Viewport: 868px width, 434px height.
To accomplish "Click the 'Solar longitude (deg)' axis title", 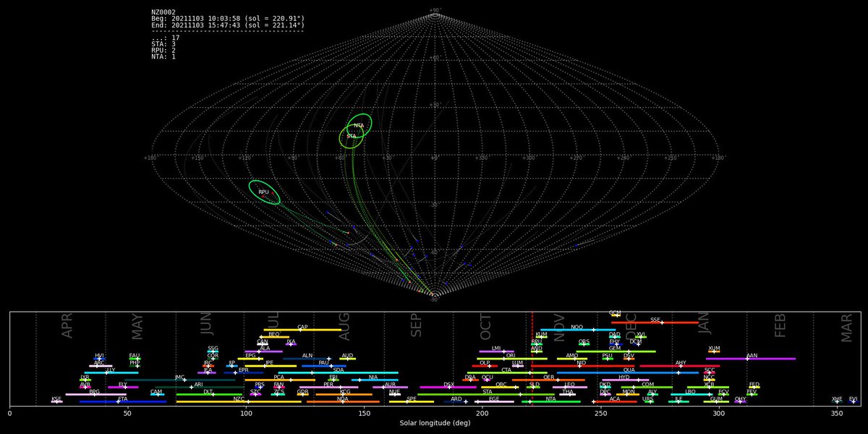I will [435, 424].
